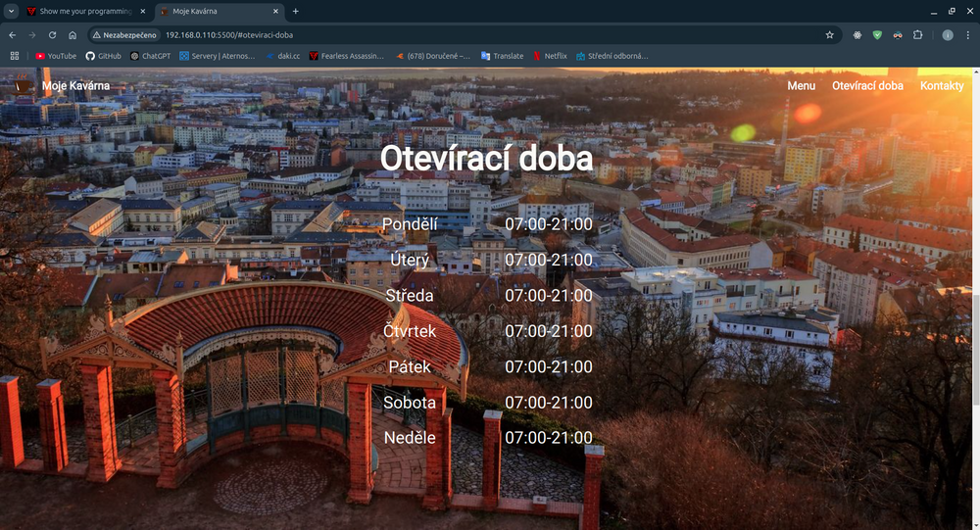Open the bookmarks apps grid icon
980x530 pixels.
coord(15,56)
